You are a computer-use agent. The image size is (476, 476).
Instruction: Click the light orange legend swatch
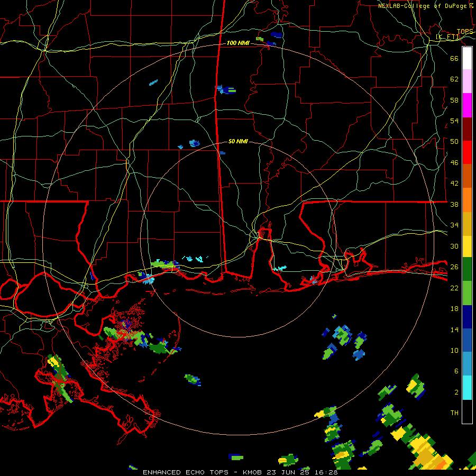point(467,199)
